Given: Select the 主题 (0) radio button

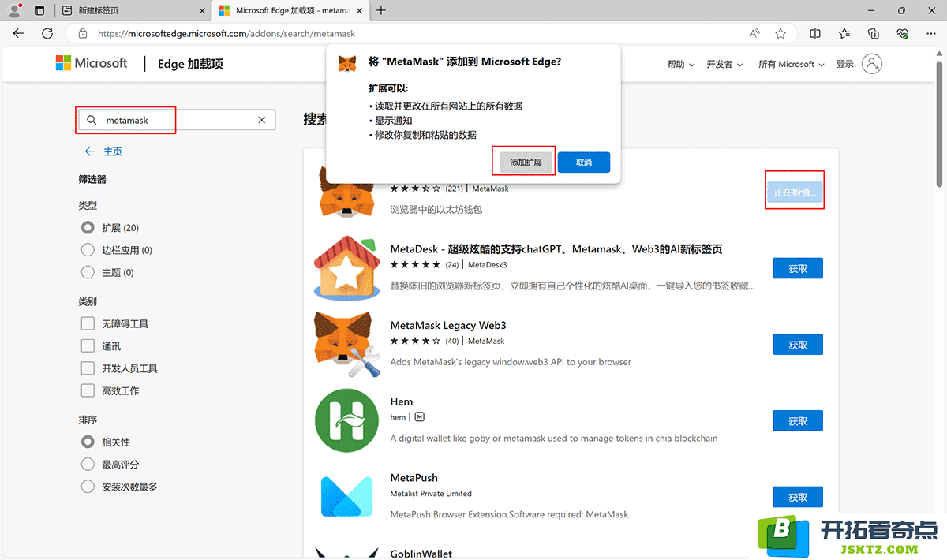Looking at the screenshot, I should click(x=88, y=272).
